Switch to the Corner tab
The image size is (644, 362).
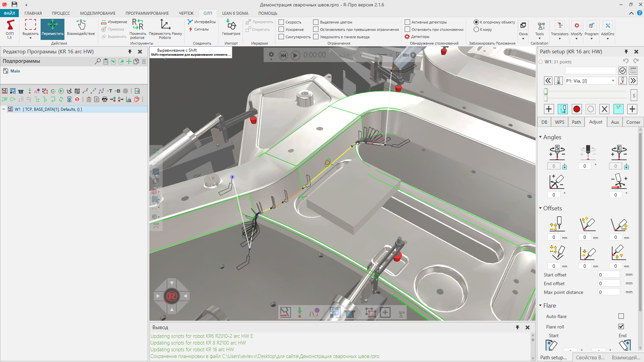(633, 122)
